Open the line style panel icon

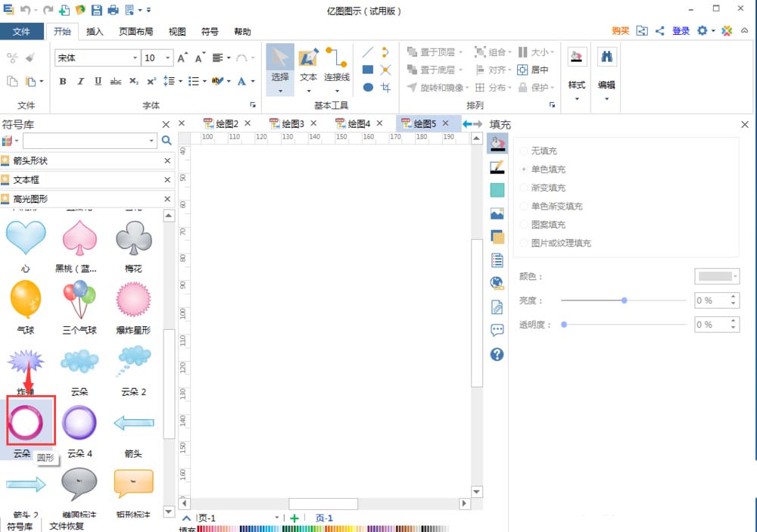[497, 167]
